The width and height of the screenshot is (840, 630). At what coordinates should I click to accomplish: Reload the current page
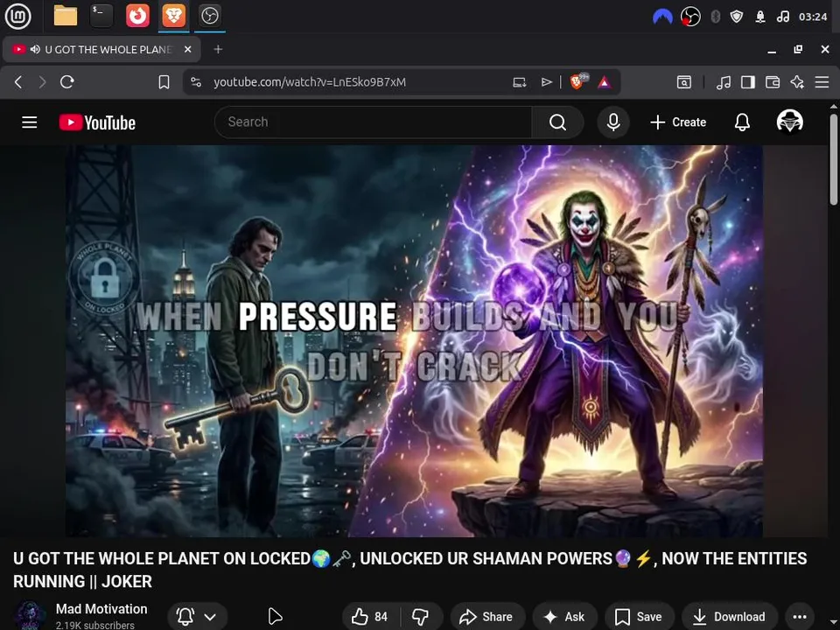[67, 82]
